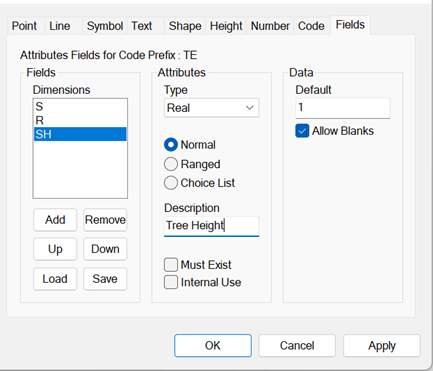
Task: Open the Type dropdown showing Real
Action: coord(211,108)
